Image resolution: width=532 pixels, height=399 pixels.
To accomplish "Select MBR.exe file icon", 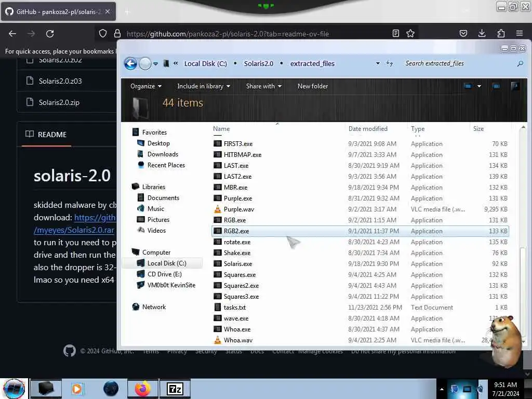I will (218, 187).
